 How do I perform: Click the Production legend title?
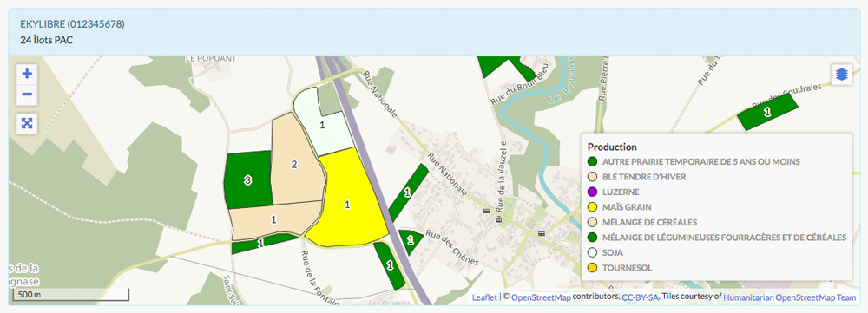point(612,147)
